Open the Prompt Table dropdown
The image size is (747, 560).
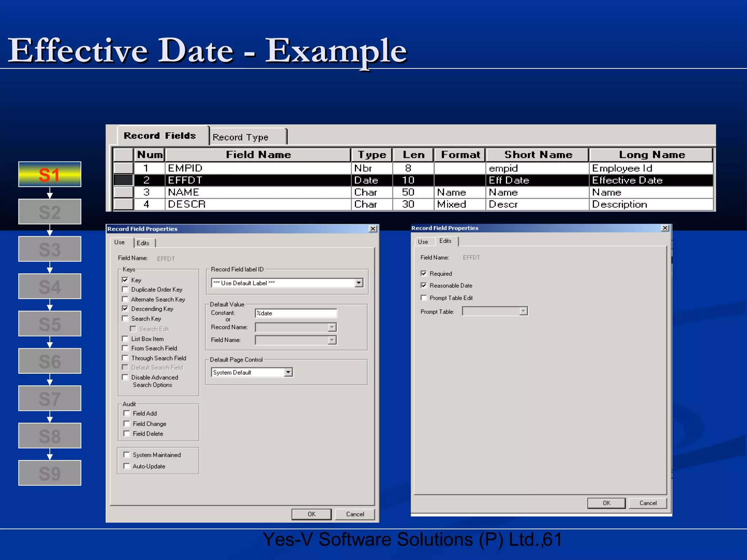523,311
